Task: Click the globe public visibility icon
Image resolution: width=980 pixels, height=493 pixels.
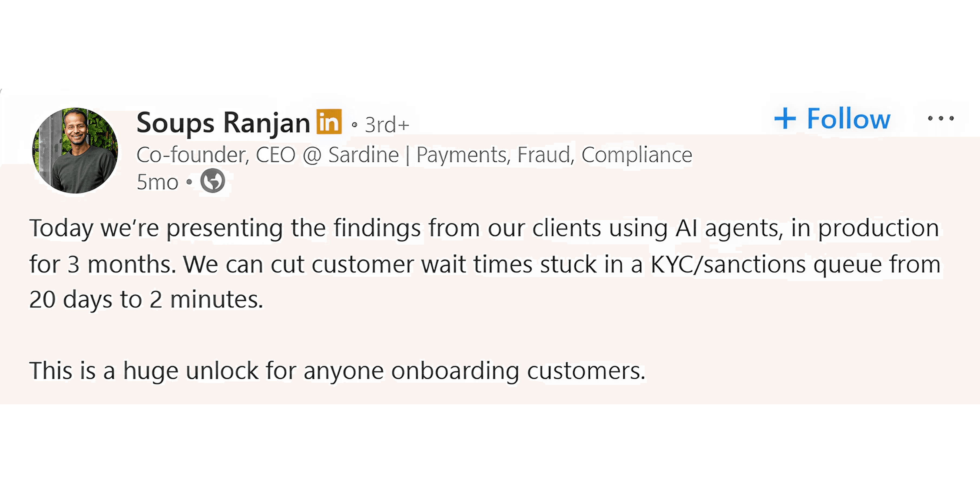Action: point(213,181)
